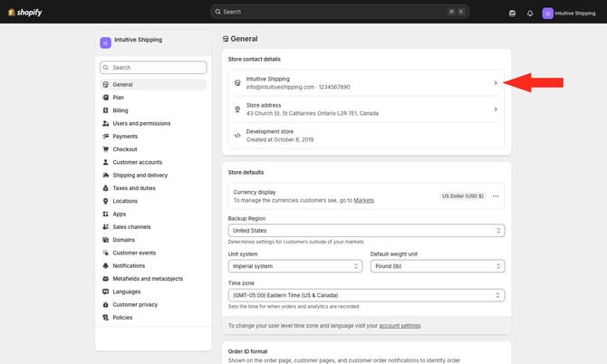Click the Store address location pin icon
The height and width of the screenshot is (364, 607).
237,110
